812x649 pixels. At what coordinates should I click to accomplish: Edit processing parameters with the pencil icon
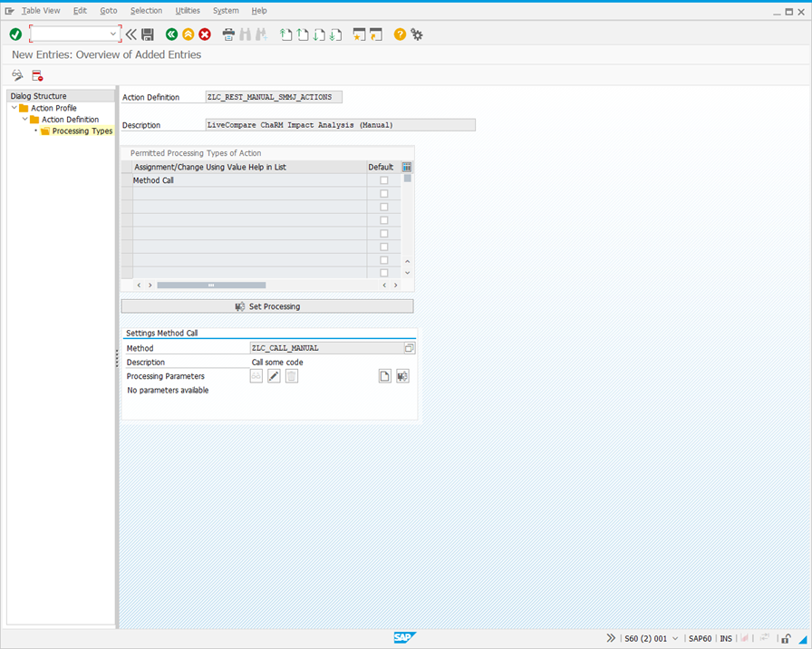pyautogui.click(x=274, y=375)
